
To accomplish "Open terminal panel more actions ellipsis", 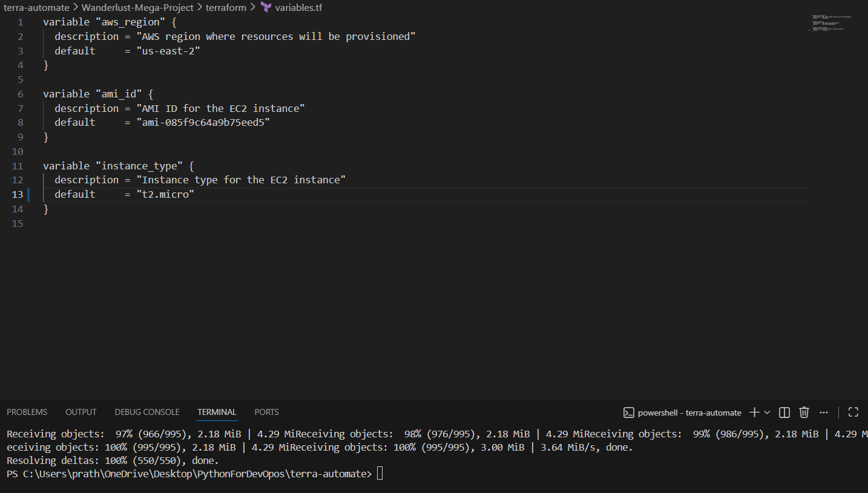I will tap(824, 413).
